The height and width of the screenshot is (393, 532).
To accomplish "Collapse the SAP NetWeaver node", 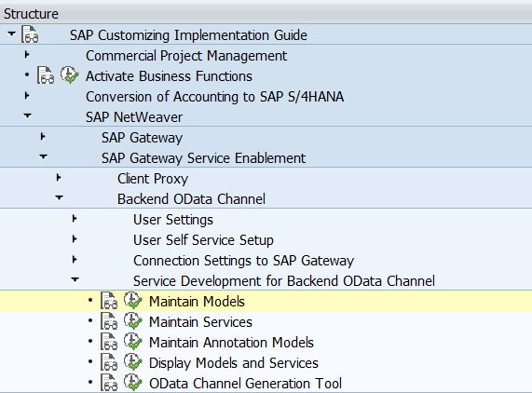I will tap(27, 116).
